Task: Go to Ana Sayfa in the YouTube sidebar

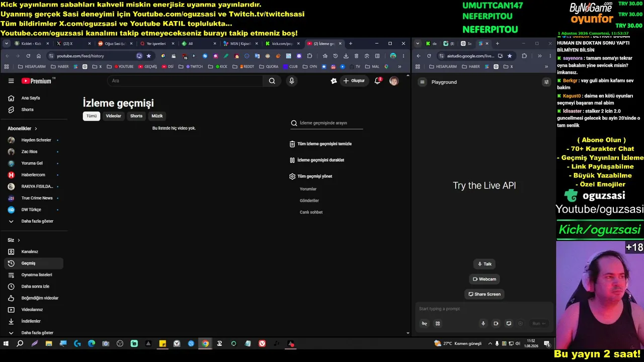Action: click(x=31, y=98)
